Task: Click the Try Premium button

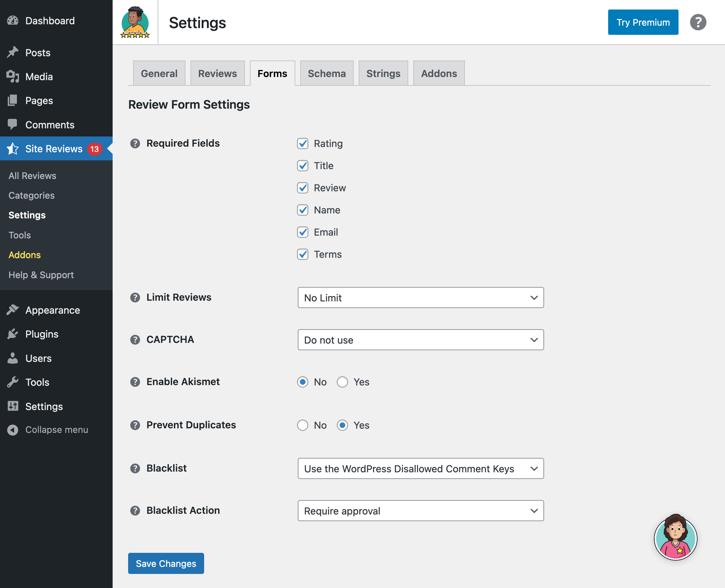Action: pos(643,22)
